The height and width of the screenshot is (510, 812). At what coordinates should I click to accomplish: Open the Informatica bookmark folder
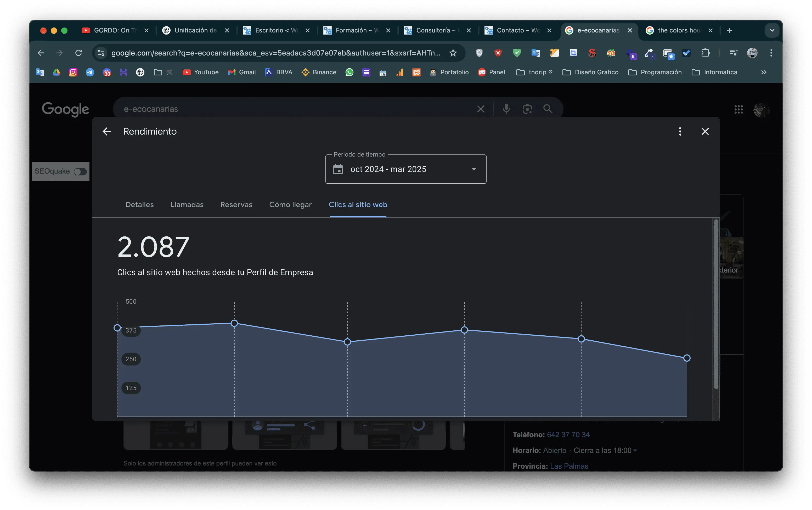(x=714, y=72)
